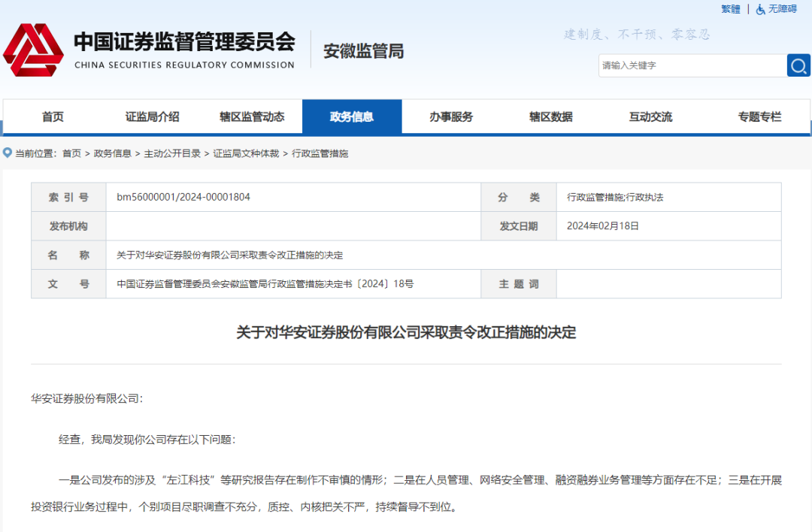812x532 pixels.
Task: Open 证监局文种体裁 breadcrumb link
Action: click(x=246, y=154)
